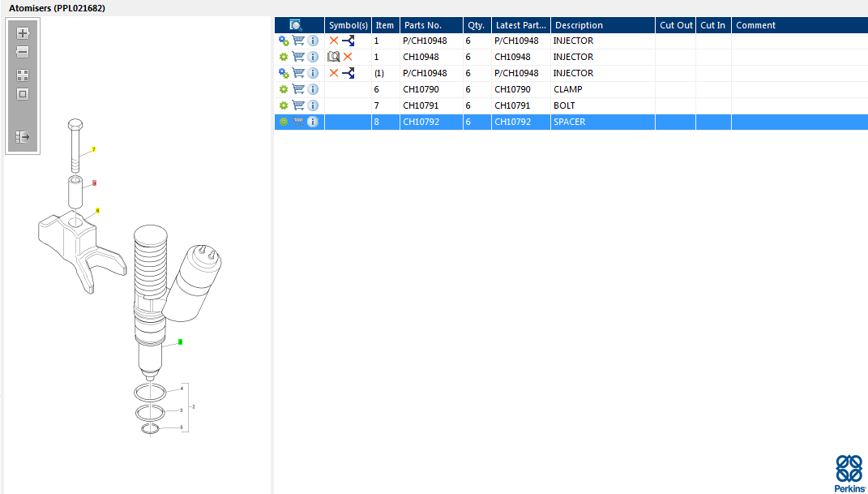Click the green gear icon for CLAMP row
This screenshot has width=868, height=494.
[x=284, y=89]
